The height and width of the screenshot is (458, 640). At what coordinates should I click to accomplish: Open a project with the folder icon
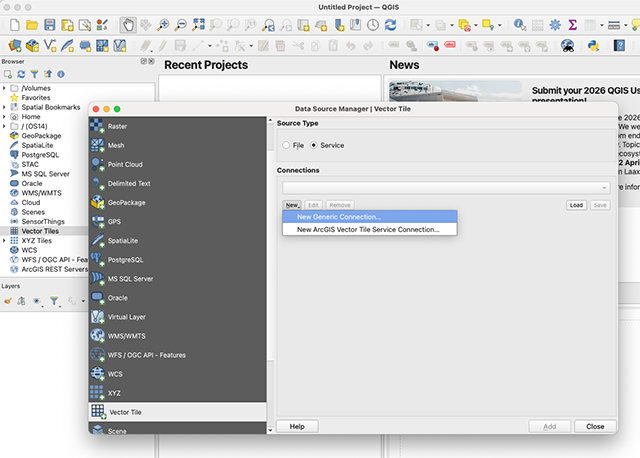click(32, 25)
